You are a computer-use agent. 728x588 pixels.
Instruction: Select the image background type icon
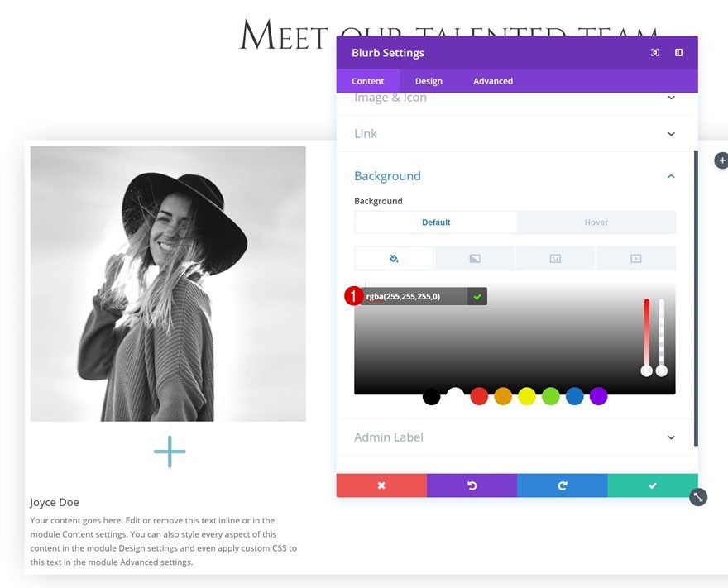tap(554, 258)
